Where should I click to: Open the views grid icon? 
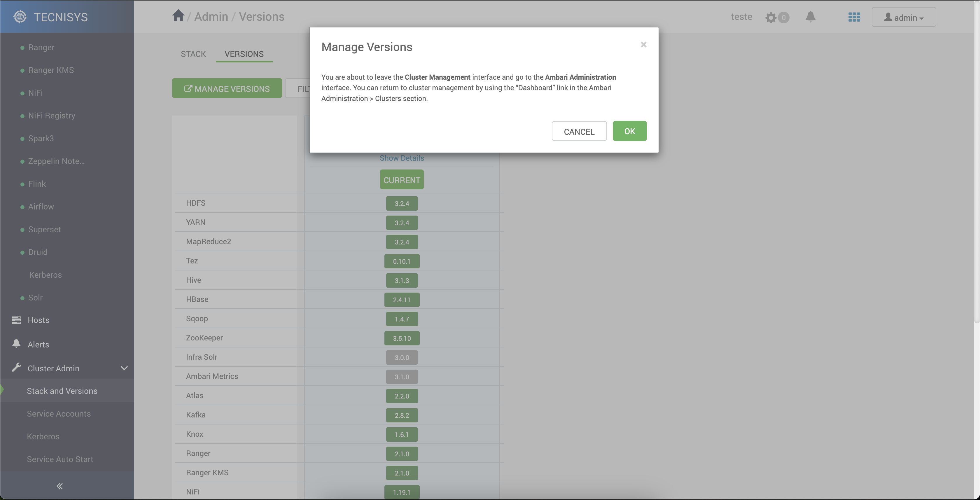(854, 17)
